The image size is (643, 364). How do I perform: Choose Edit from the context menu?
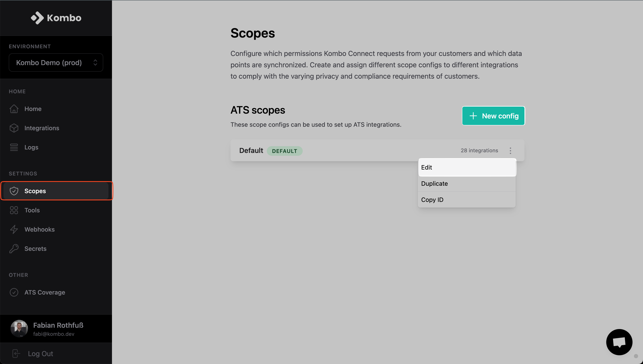467,167
